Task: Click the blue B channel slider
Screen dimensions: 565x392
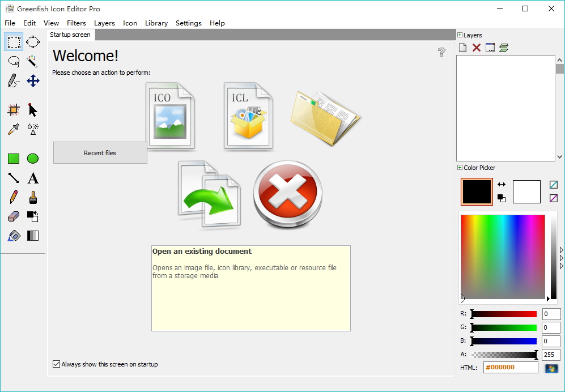Action: (x=504, y=341)
